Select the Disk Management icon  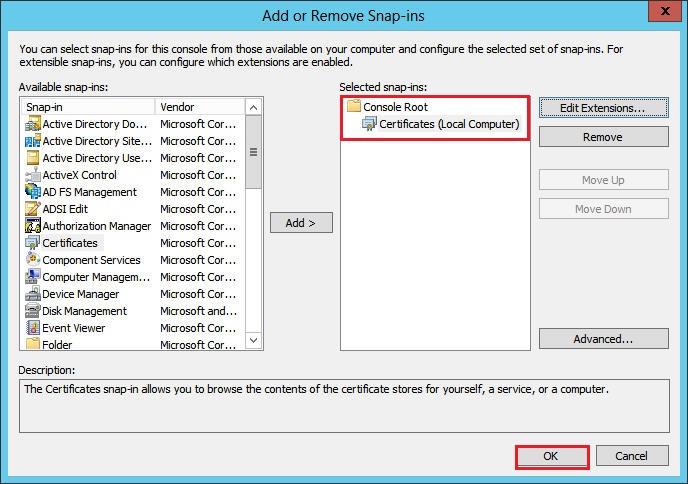tap(33, 311)
